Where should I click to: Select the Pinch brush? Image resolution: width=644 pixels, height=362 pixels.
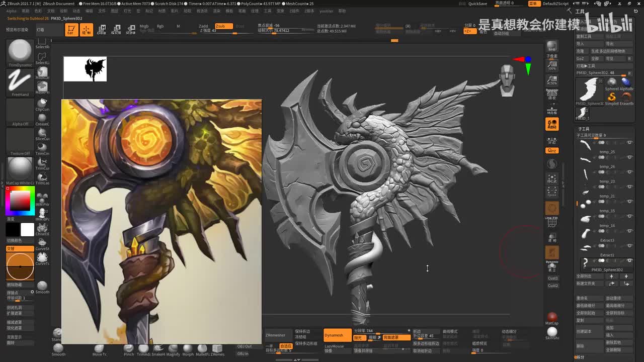tap(129, 350)
